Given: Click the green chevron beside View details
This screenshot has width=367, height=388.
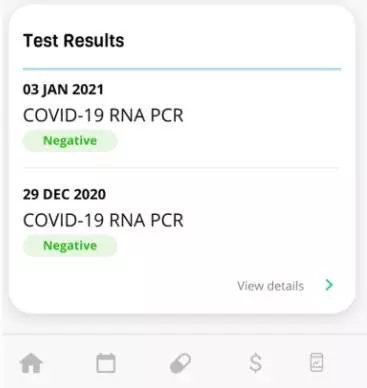Looking at the screenshot, I should click(x=329, y=285).
